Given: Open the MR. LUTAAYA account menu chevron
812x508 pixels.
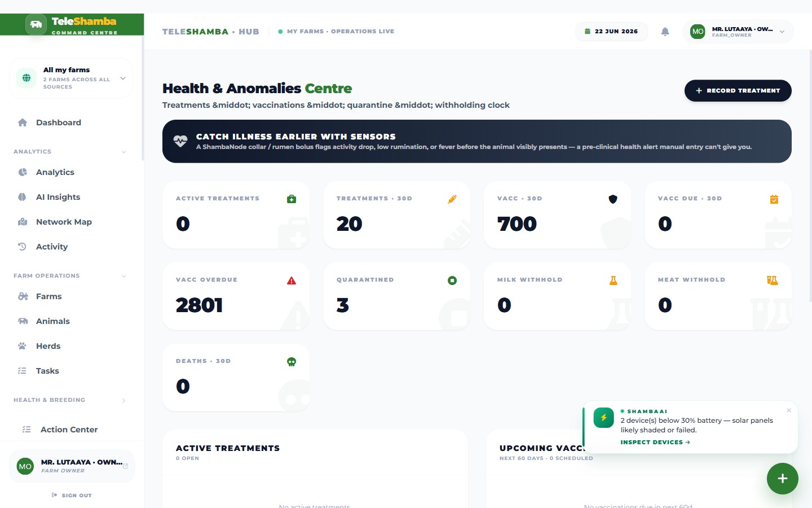Looking at the screenshot, I should [x=782, y=32].
